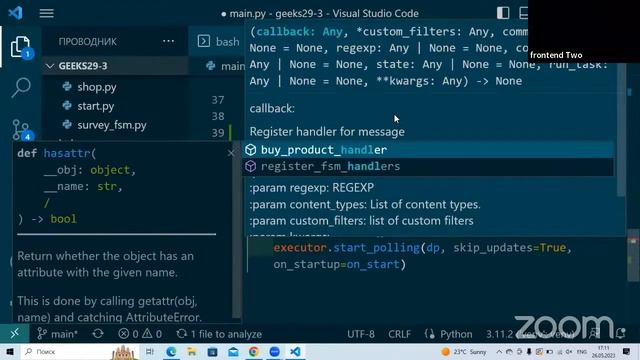Click the main* git branch indicator

click(57, 334)
